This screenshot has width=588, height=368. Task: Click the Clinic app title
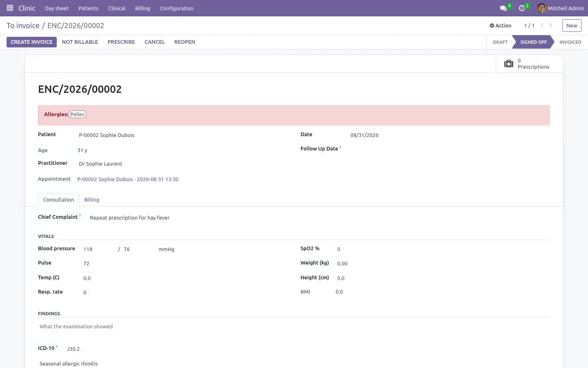27,8
